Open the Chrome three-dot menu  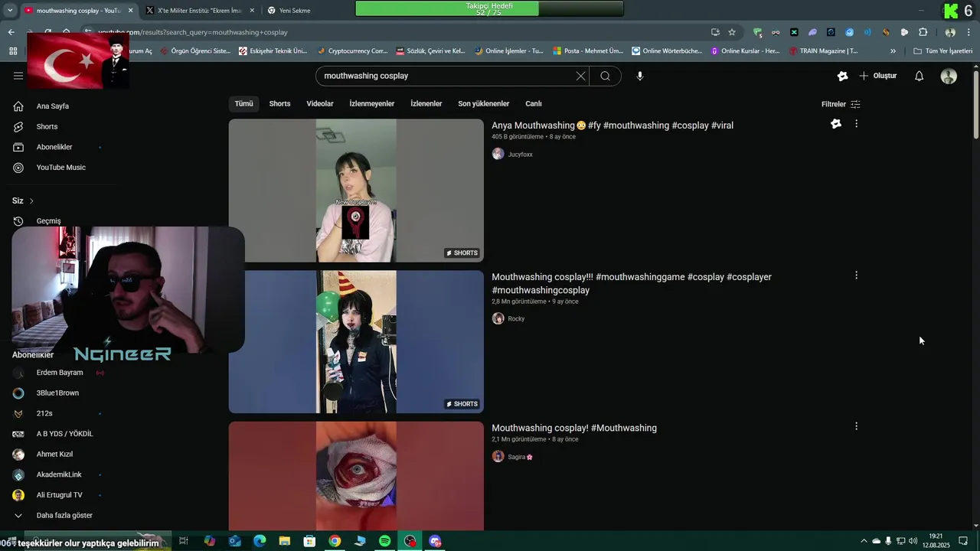[x=969, y=32]
